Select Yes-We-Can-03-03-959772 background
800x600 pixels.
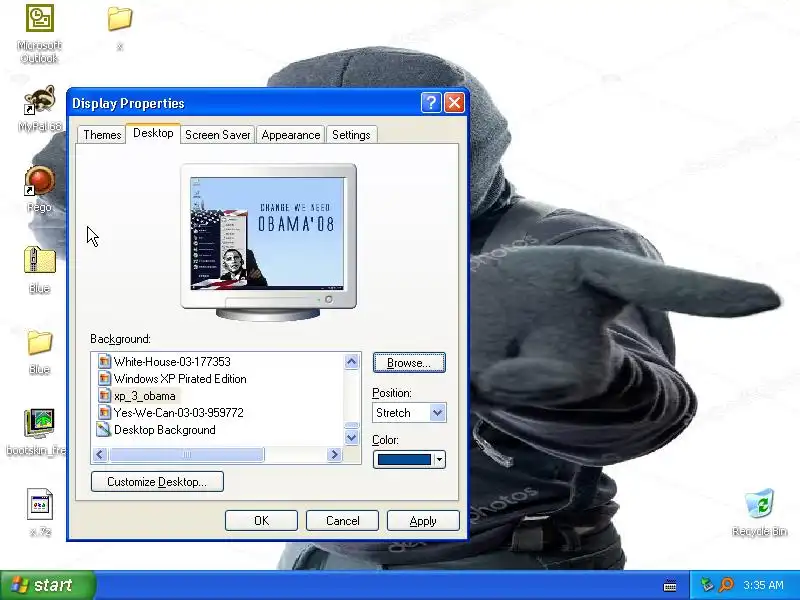[x=178, y=412]
